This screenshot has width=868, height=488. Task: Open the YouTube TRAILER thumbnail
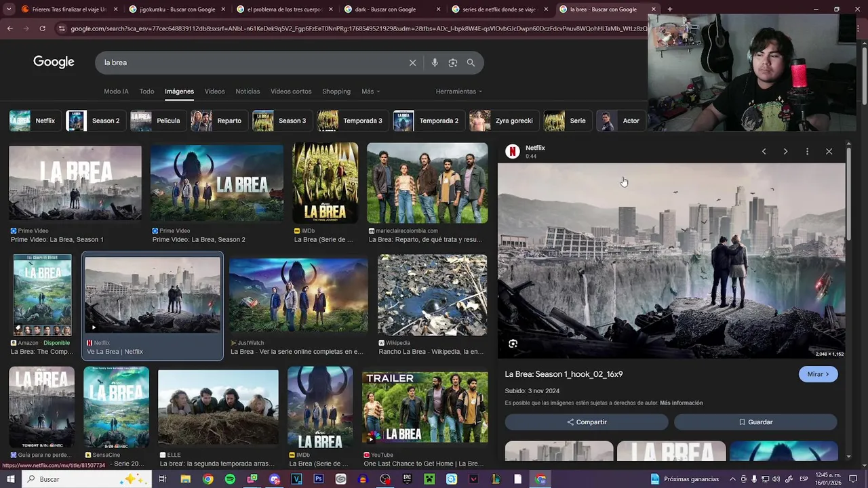point(425,407)
